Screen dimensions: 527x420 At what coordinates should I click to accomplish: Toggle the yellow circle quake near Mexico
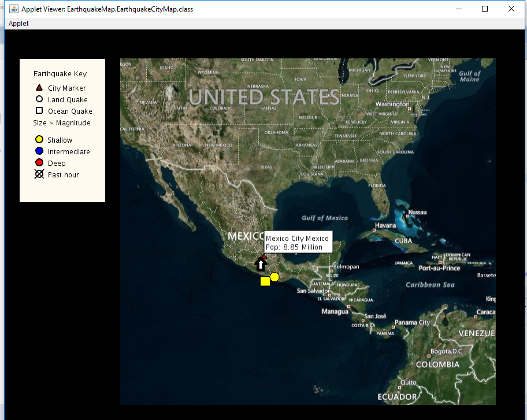(274, 277)
